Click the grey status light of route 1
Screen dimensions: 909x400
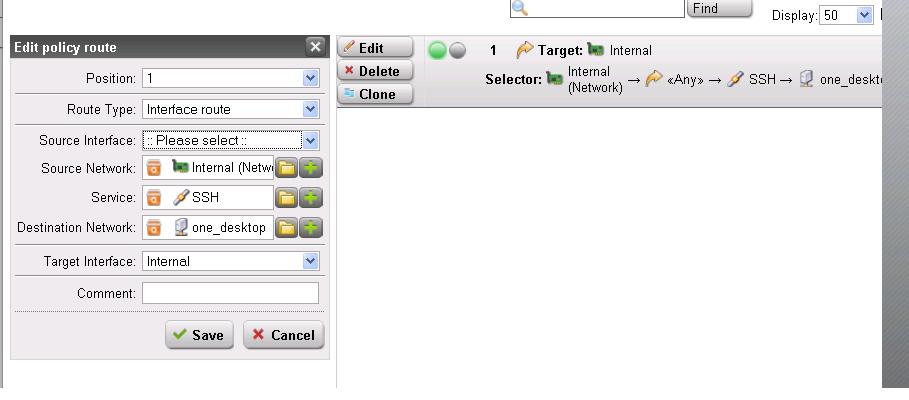(457, 51)
